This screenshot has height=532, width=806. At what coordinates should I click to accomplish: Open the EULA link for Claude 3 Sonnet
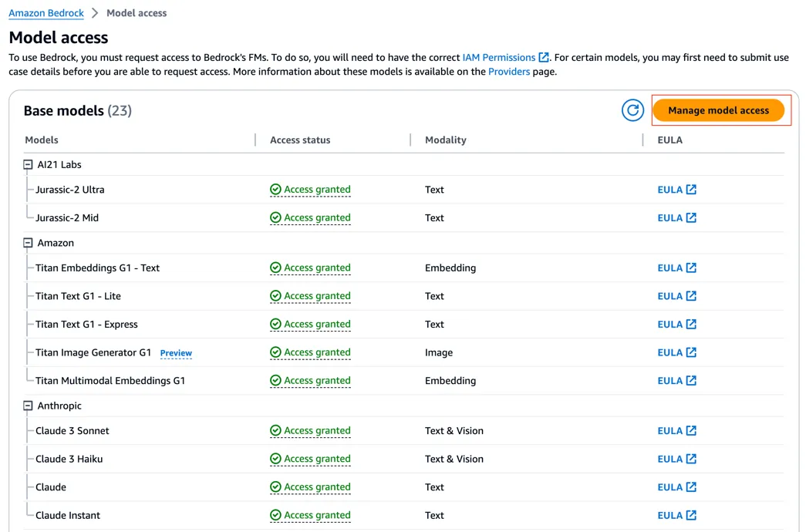676,431
